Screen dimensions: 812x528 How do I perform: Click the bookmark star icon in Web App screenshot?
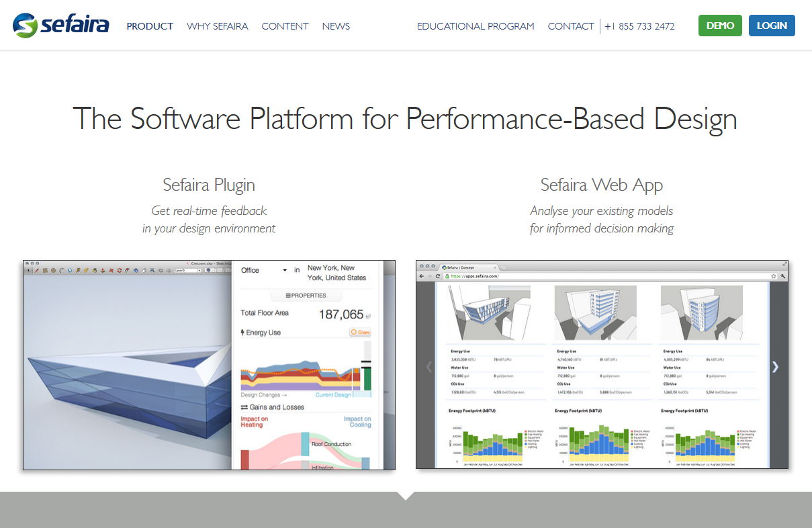(x=774, y=276)
